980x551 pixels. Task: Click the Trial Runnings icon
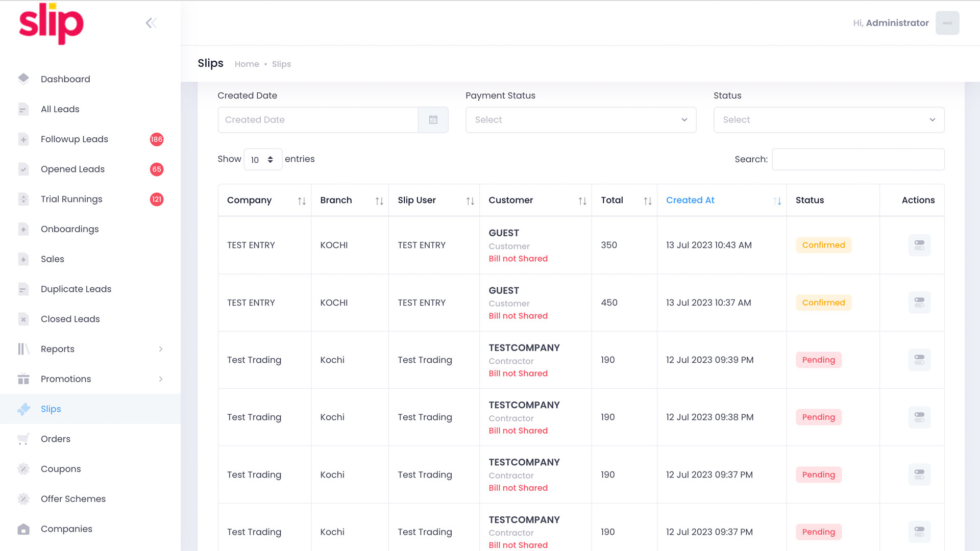23,199
